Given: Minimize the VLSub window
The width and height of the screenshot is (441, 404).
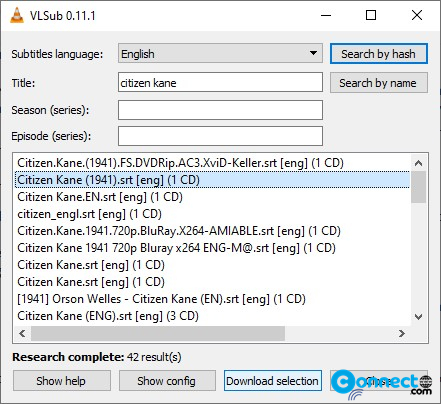Looking at the screenshot, I should coord(326,15).
